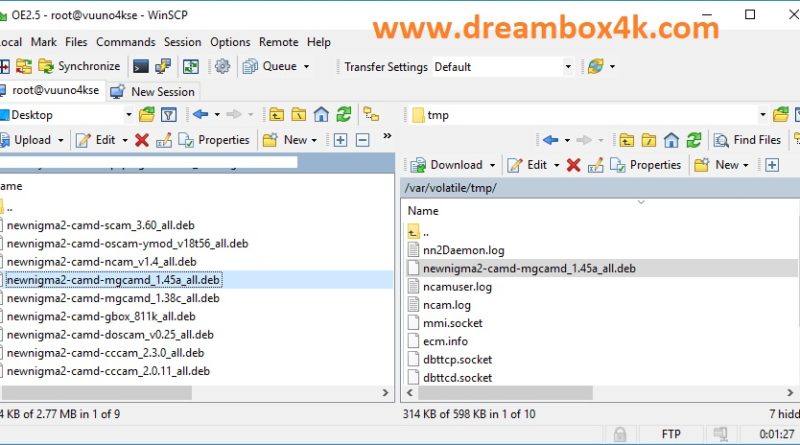Expand the Download dropdown arrow
Screen dimensions: 800x445
492,165
